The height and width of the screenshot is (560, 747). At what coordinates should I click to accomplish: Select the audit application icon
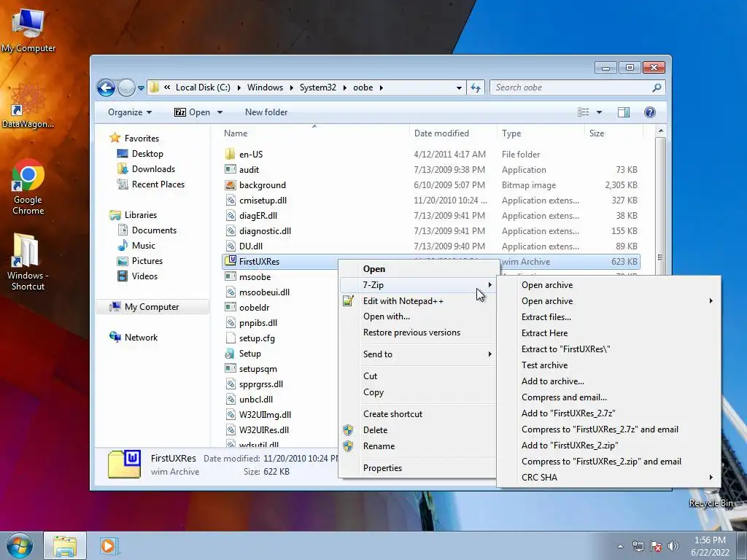click(230, 169)
